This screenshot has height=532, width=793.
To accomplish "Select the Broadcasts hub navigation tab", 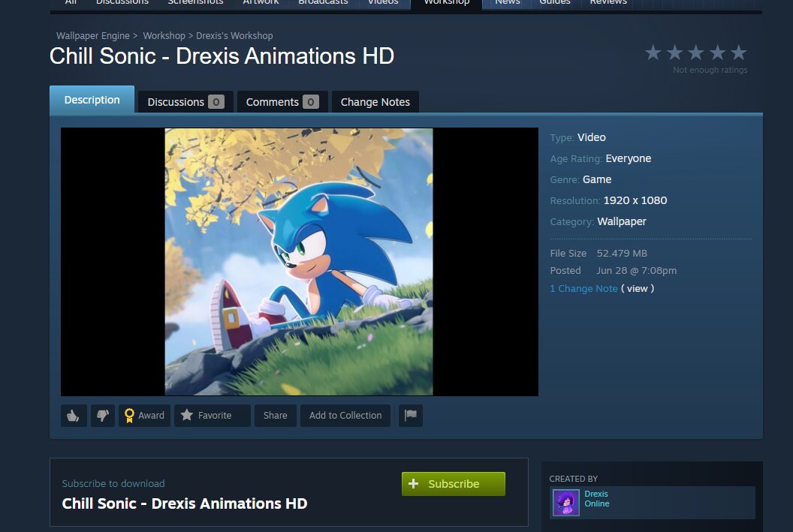I will point(323,3).
